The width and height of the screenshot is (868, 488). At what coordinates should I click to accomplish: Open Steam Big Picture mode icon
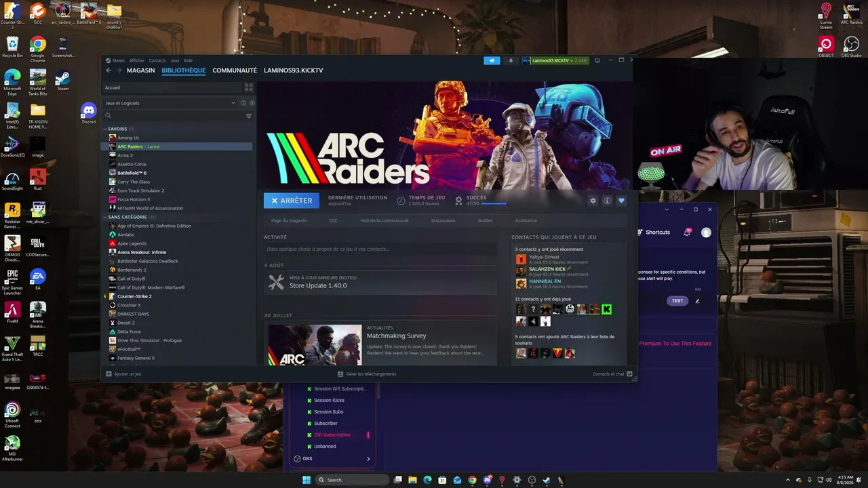(597, 60)
